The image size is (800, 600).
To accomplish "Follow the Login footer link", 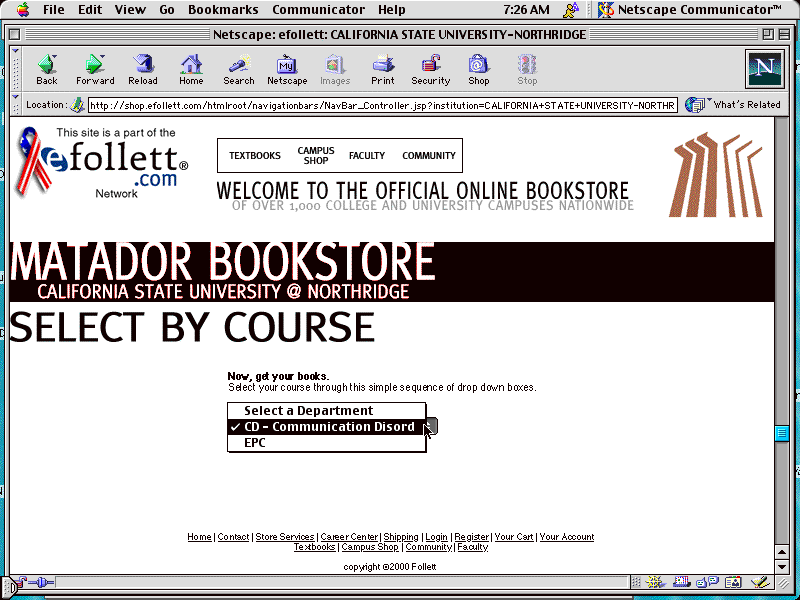I will 436,537.
